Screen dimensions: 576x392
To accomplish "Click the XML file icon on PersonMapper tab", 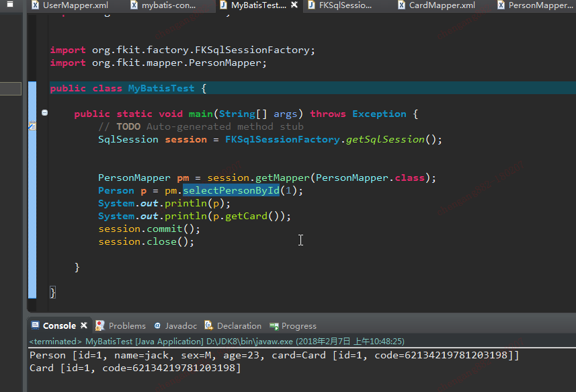I will click(x=501, y=5).
